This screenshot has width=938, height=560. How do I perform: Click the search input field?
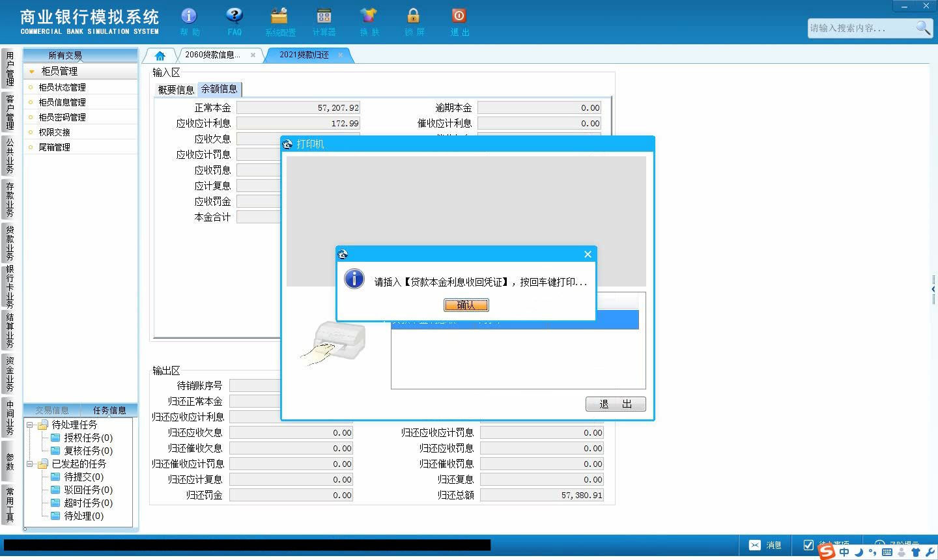pyautogui.click(x=860, y=28)
